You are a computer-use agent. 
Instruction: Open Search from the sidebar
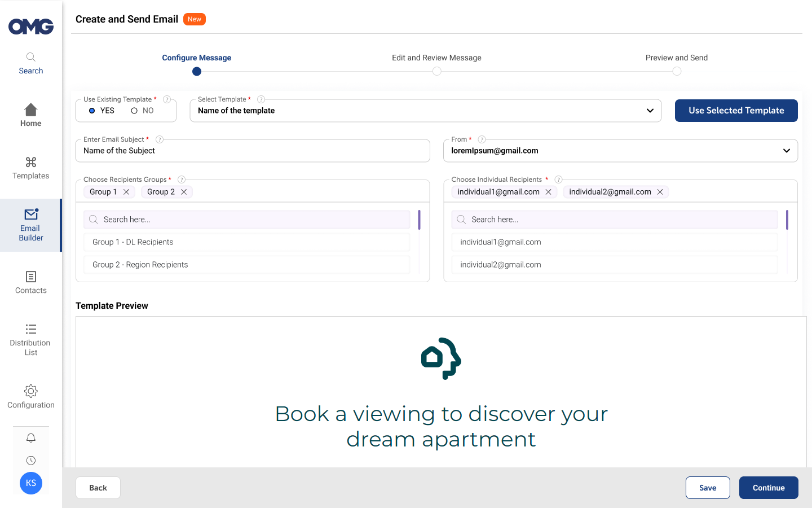click(31, 63)
